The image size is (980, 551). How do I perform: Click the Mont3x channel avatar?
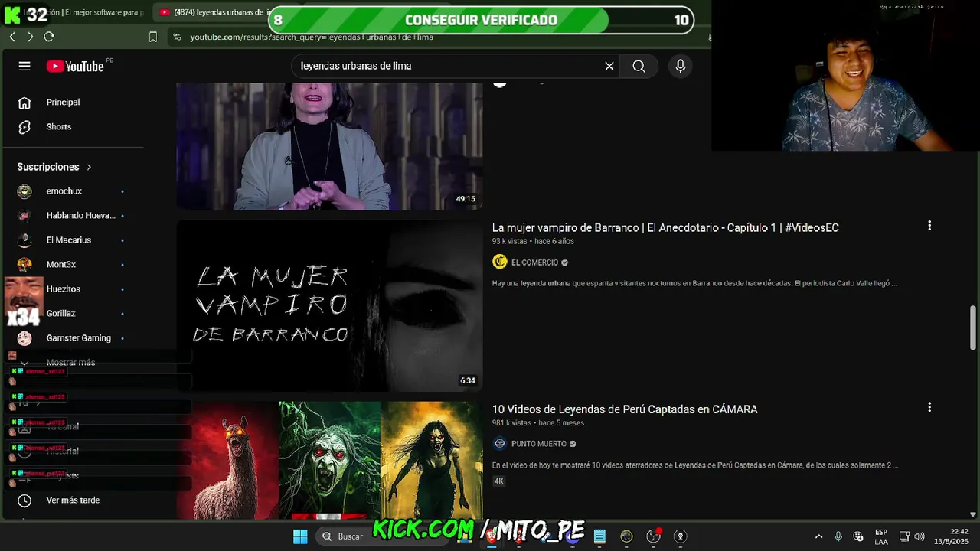24,265
